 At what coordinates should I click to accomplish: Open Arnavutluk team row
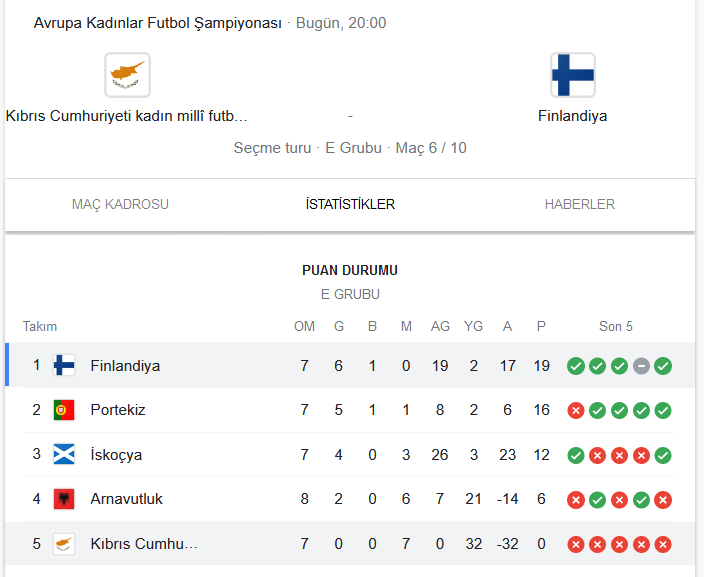(350, 499)
